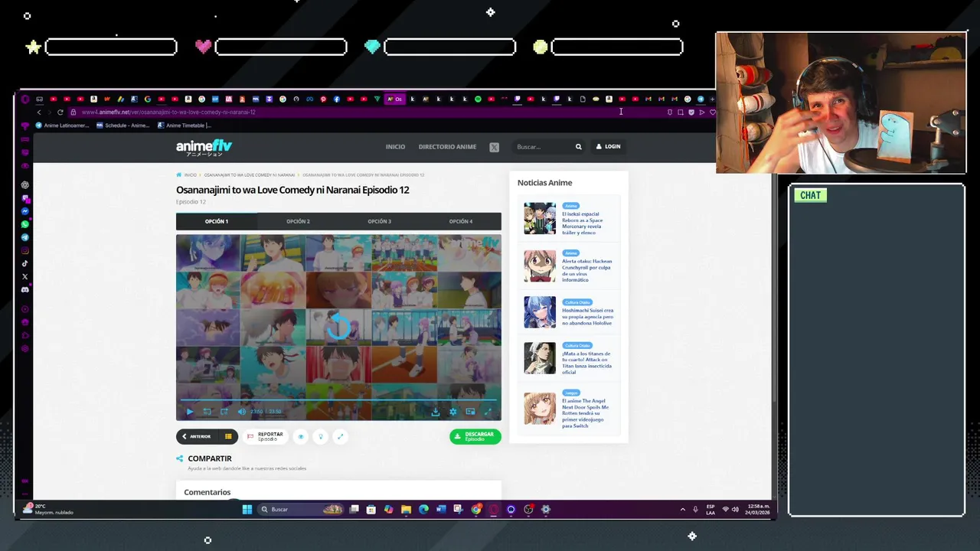Switch to OPCIÓN 2 server tab

click(x=298, y=221)
